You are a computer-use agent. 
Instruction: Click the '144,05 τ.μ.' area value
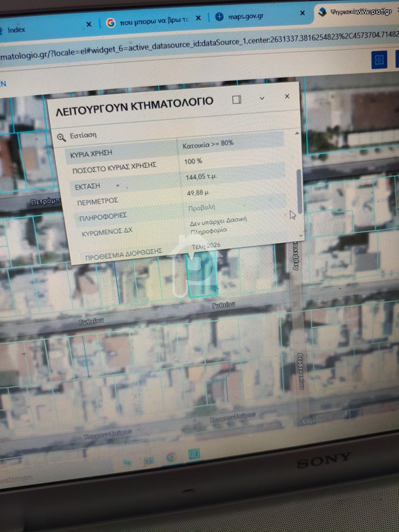201,177
